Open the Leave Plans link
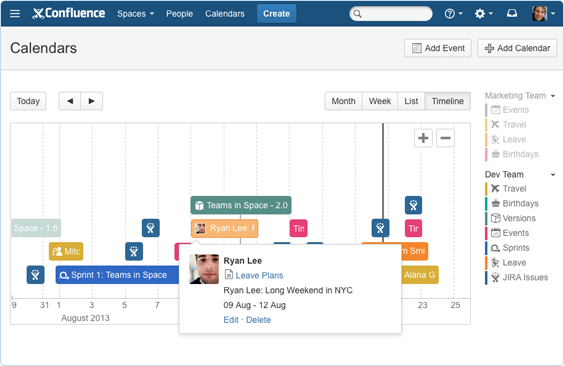Screen dimensions: 564x366 click(x=259, y=275)
